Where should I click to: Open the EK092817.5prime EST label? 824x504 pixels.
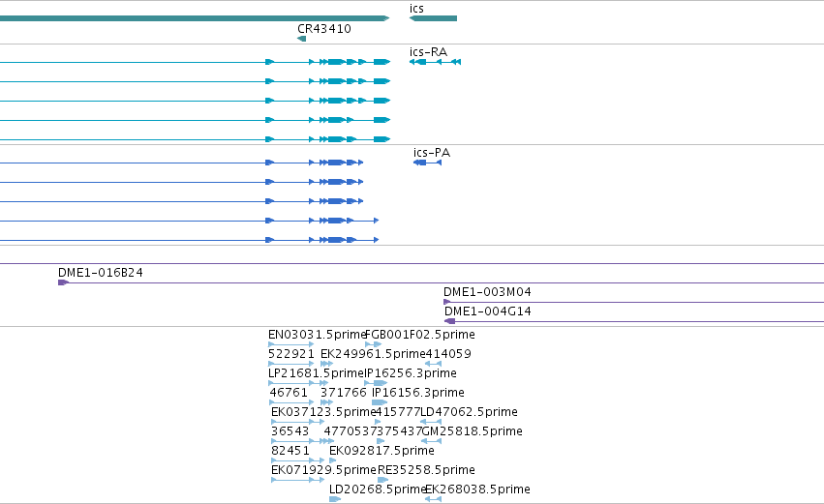click(x=382, y=451)
